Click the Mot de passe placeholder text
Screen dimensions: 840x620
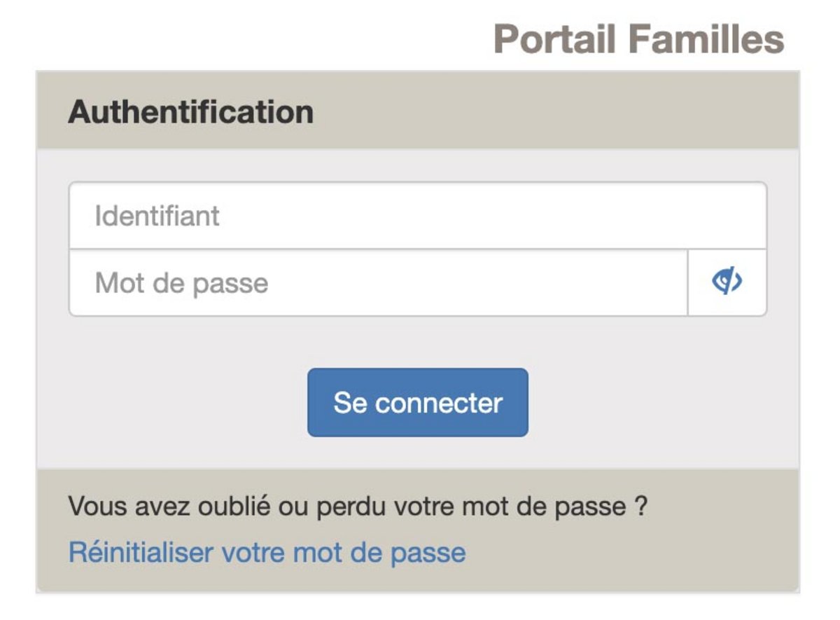coord(181,284)
